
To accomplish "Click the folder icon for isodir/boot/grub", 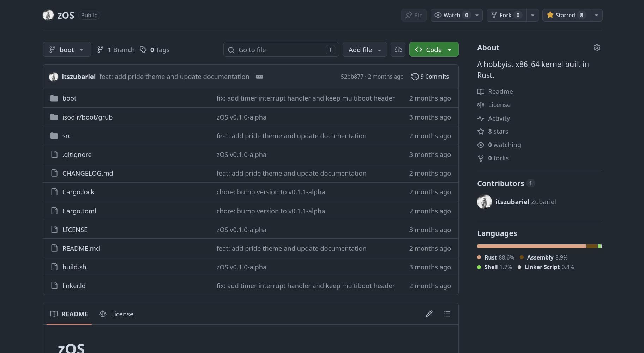I will 54,117.
